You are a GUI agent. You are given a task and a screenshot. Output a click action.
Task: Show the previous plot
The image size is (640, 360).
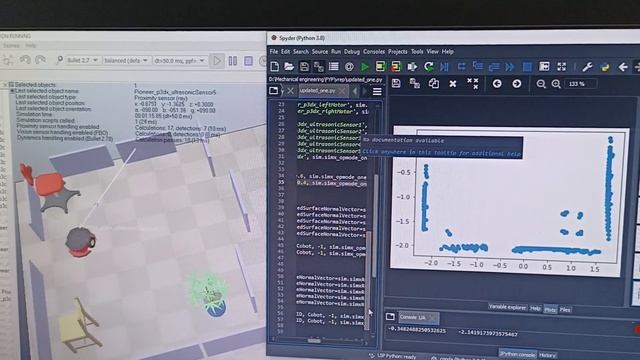click(x=497, y=84)
